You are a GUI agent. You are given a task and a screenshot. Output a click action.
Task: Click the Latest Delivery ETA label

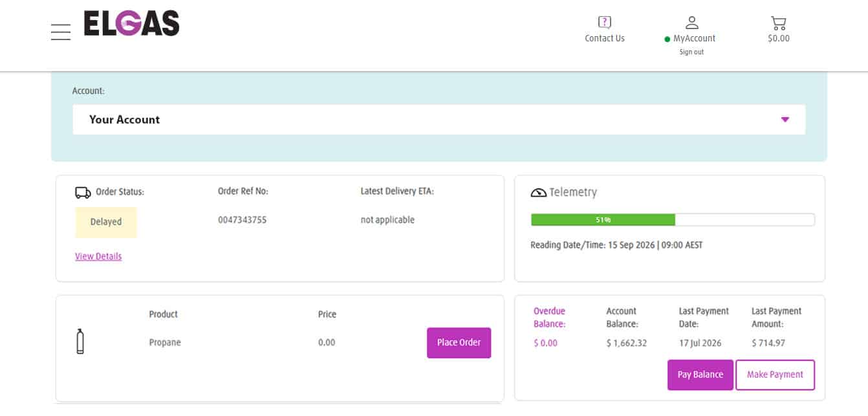coord(397,192)
